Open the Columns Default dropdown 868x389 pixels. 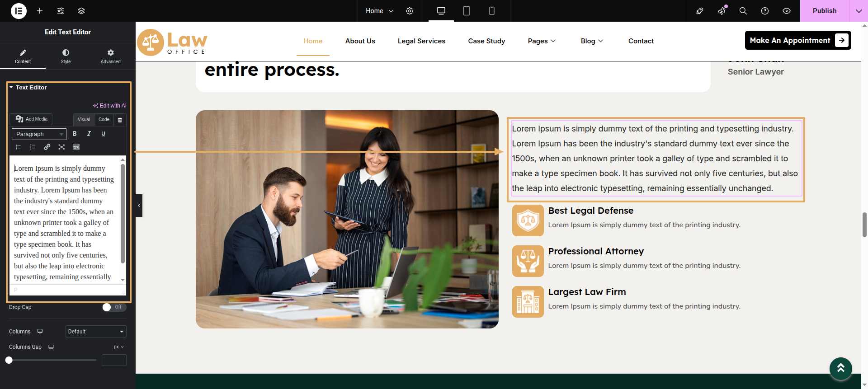click(x=96, y=332)
